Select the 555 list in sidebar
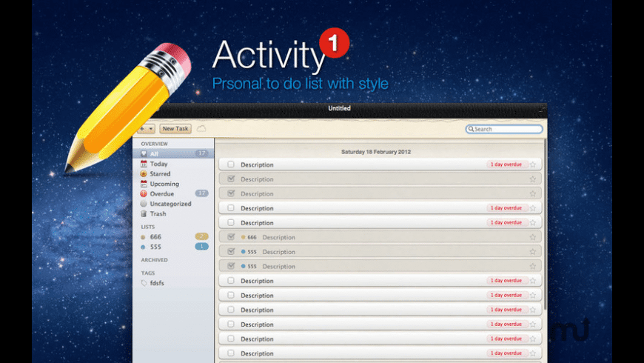 point(173,247)
